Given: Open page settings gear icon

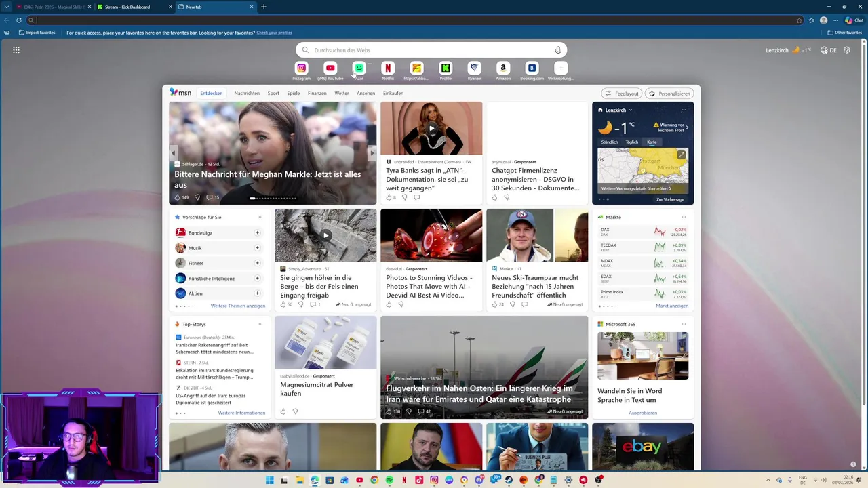Looking at the screenshot, I should click(x=846, y=49).
